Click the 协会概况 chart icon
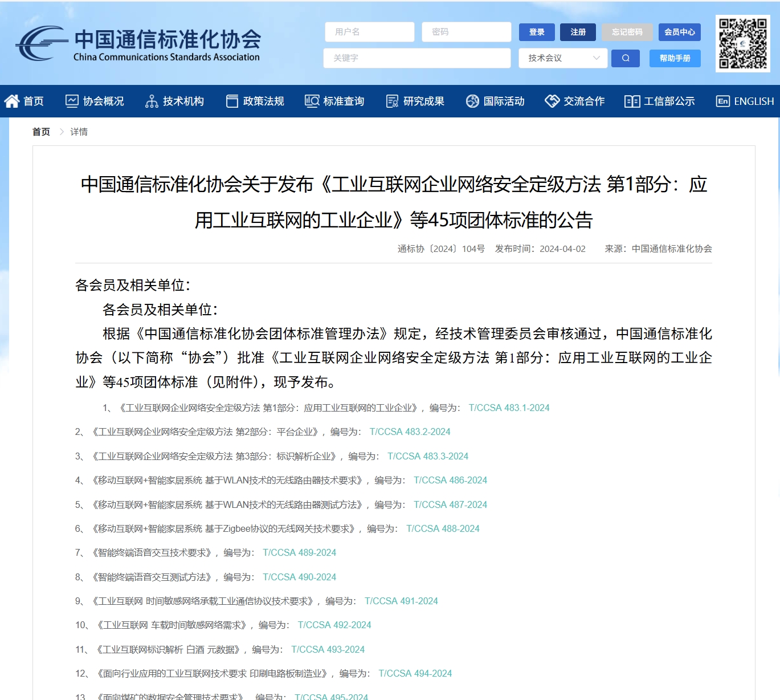Viewport: 780px width, 700px height. click(72, 101)
